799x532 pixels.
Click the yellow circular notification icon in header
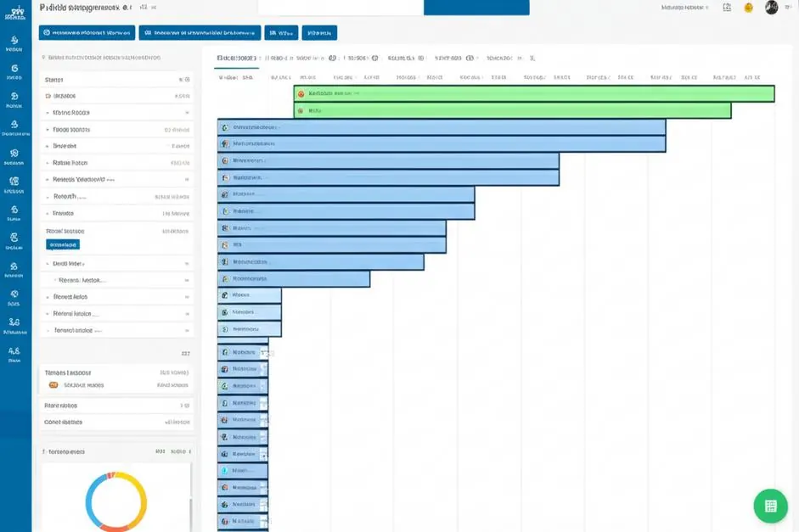tap(748, 8)
